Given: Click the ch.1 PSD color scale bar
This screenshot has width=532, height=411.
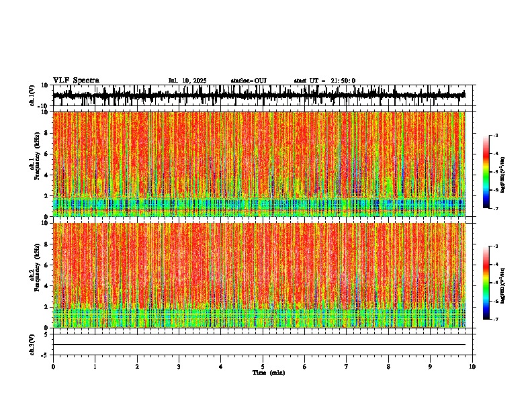Looking at the screenshot, I should click(x=486, y=172).
